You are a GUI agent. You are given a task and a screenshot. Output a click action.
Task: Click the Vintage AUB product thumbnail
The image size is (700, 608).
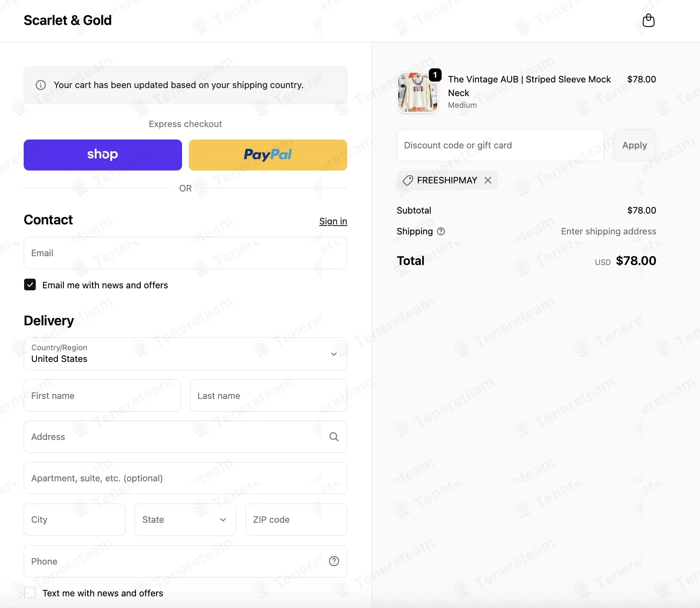coord(418,92)
